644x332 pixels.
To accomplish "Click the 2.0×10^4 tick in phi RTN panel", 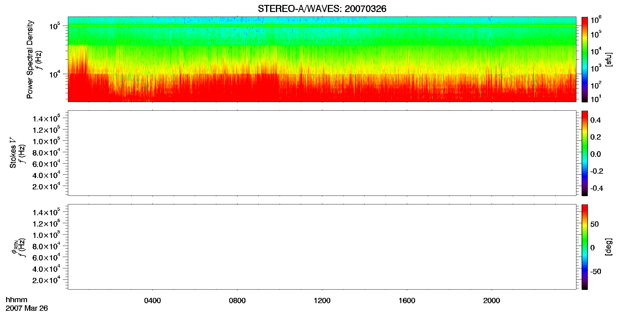I will (x=46, y=280).
